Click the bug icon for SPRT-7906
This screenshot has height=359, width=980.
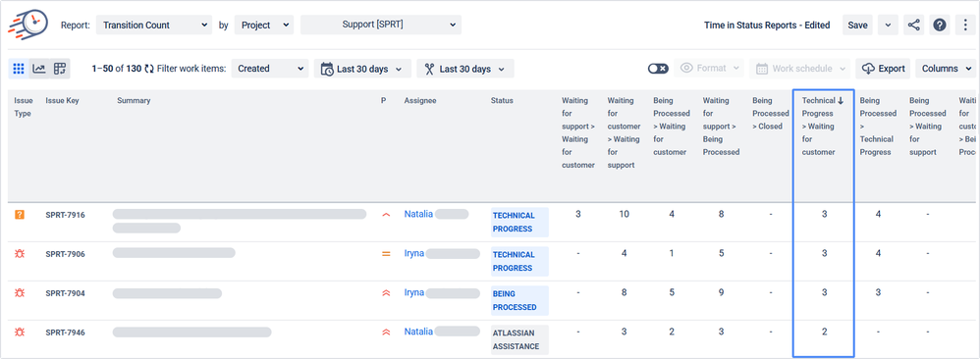(x=20, y=253)
